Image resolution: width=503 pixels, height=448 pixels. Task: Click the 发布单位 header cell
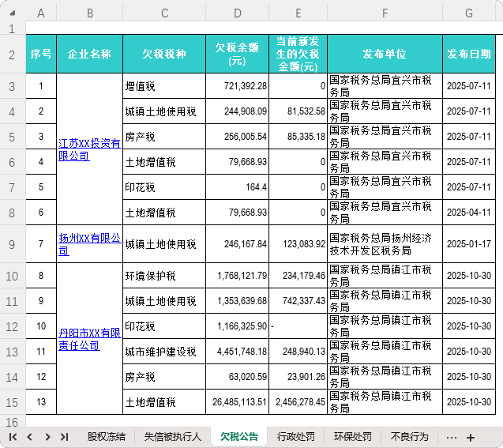coord(385,54)
